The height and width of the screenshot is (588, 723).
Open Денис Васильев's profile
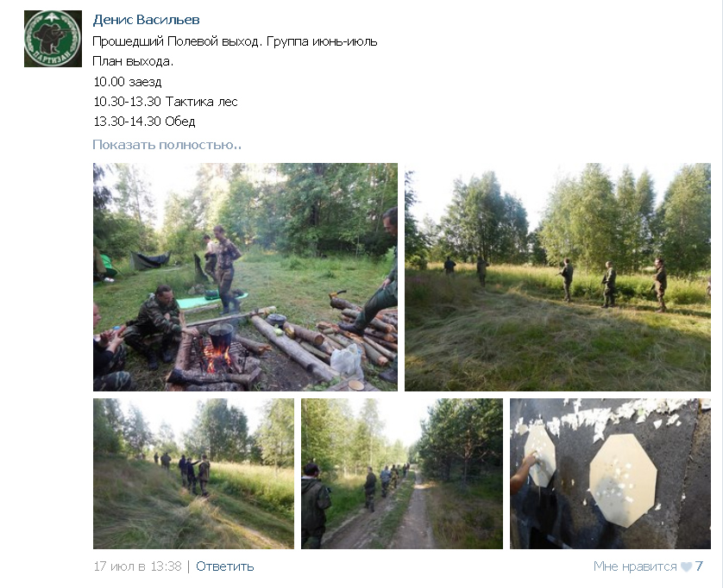[x=146, y=20]
